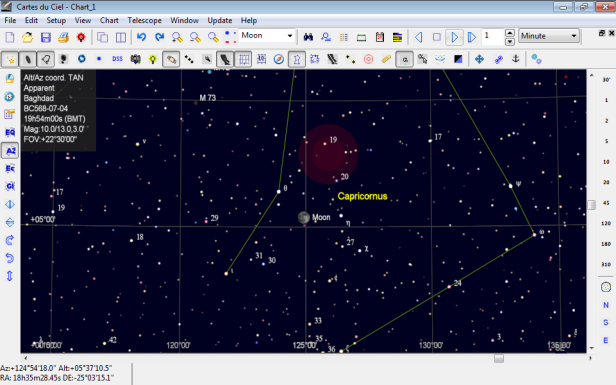Open the Telescope menu
The width and height of the screenshot is (616, 385).
[144, 20]
